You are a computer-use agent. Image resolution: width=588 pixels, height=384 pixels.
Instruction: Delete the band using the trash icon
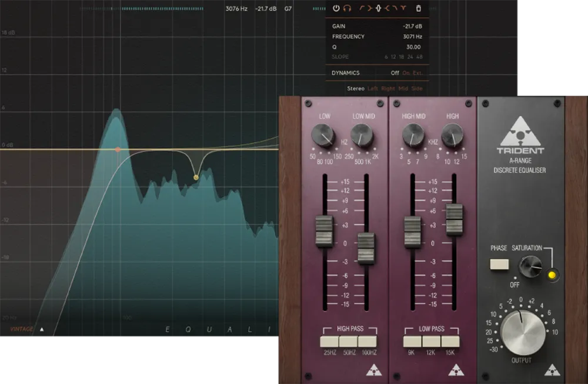point(419,8)
